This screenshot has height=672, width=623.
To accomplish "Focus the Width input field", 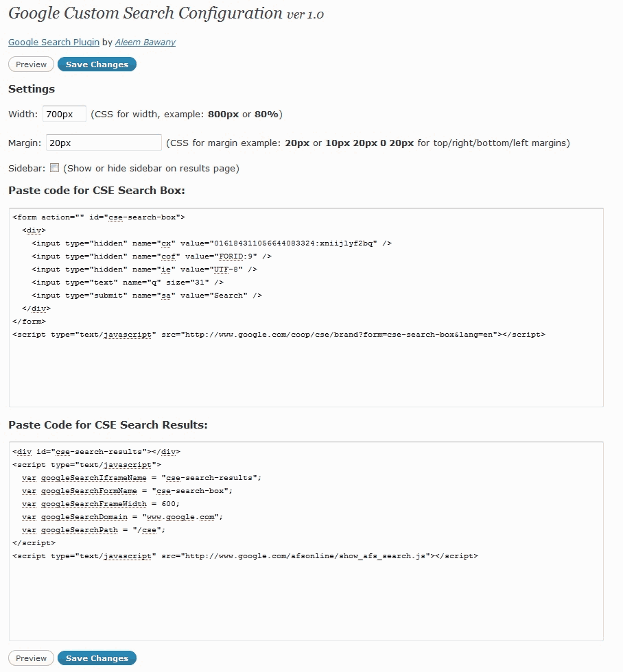I will (64, 114).
